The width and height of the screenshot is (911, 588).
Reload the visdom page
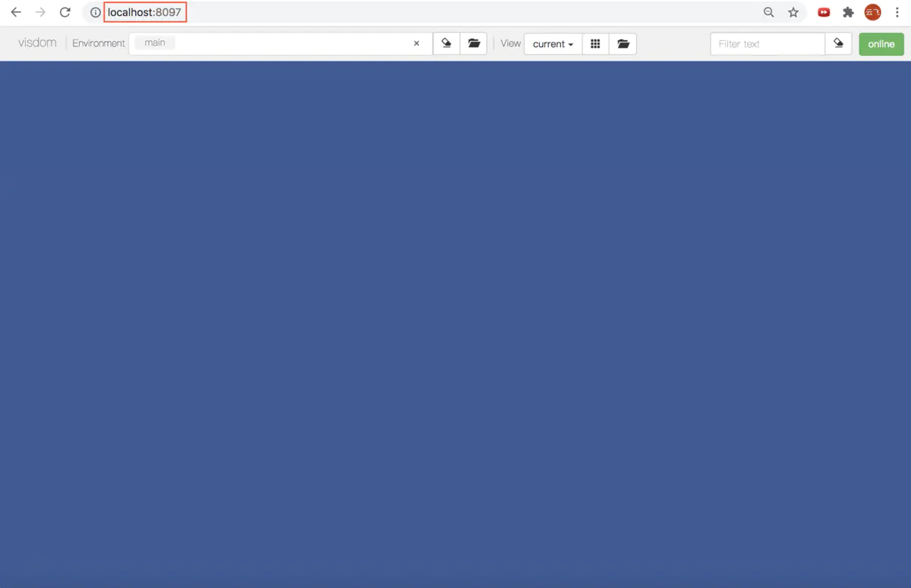[x=65, y=12]
